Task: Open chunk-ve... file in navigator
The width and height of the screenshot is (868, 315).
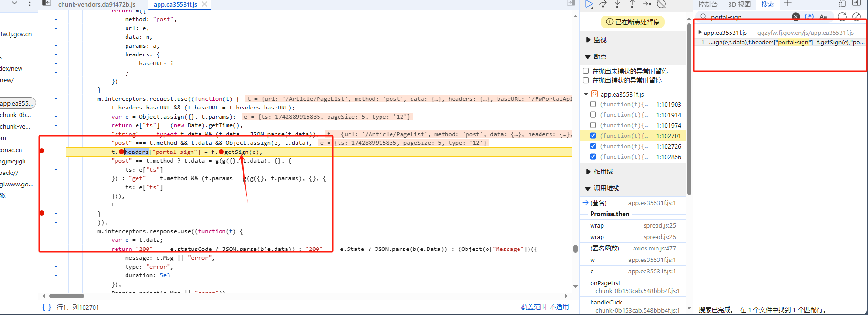Action: (x=15, y=126)
